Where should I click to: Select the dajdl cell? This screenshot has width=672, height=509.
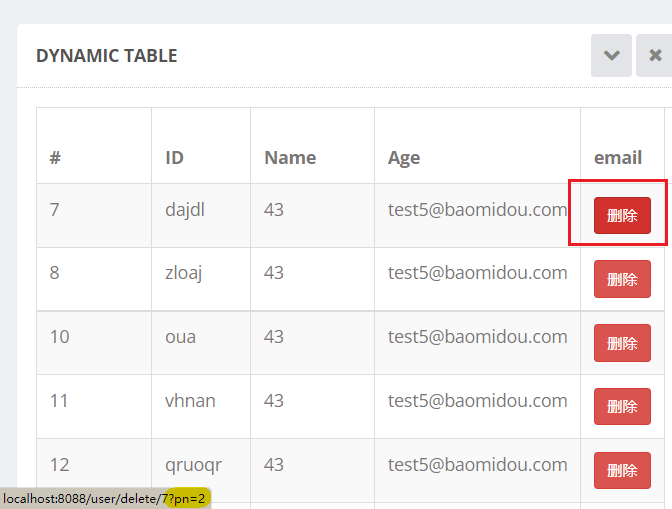(189, 209)
